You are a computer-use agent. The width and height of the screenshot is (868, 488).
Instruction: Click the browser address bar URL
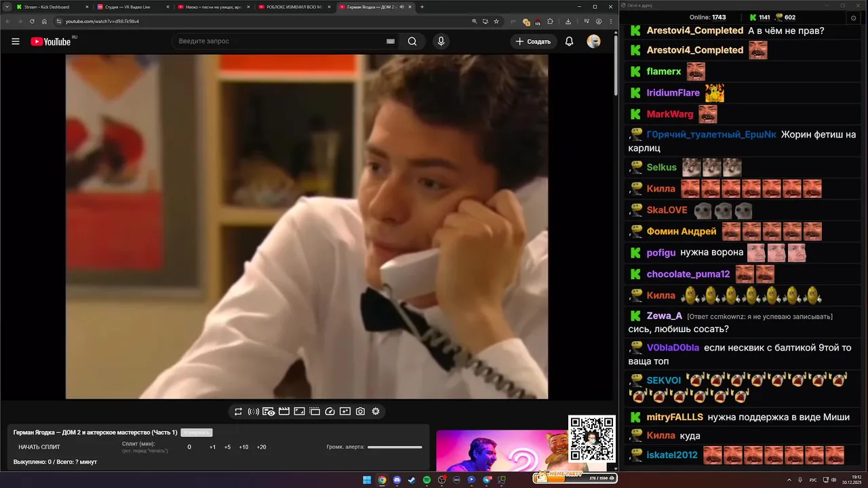click(x=102, y=21)
